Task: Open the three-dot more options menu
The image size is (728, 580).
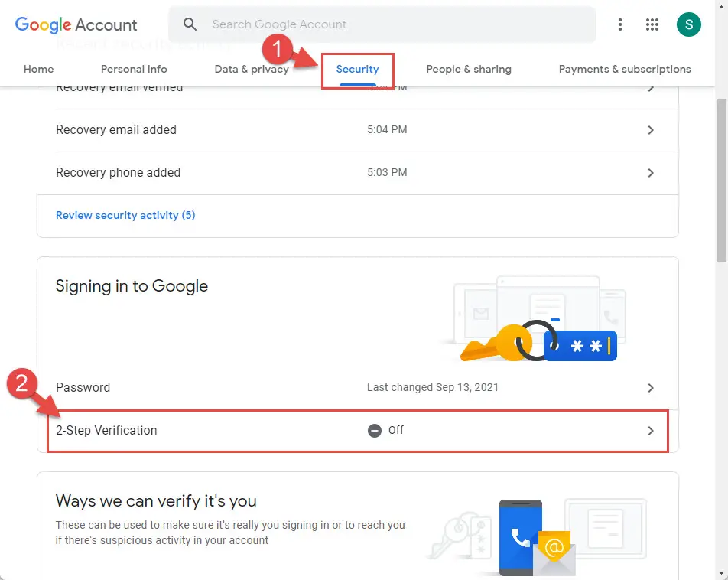Action: (x=620, y=24)
